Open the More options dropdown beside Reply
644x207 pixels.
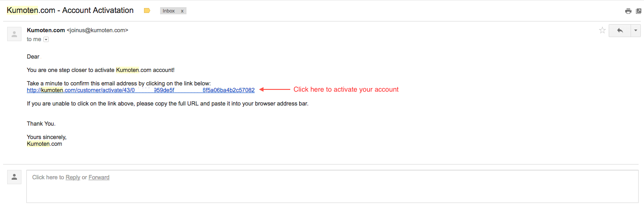tap(636, 30)
